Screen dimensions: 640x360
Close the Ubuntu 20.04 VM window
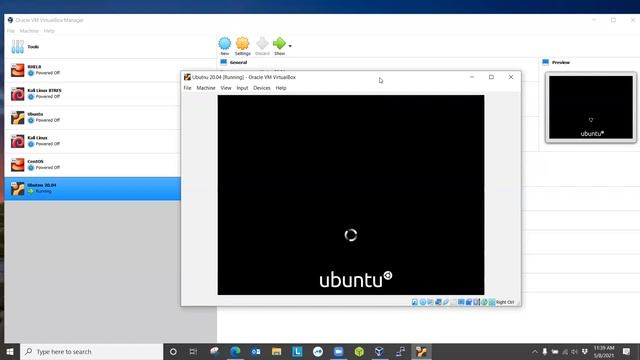click(511, 77)
